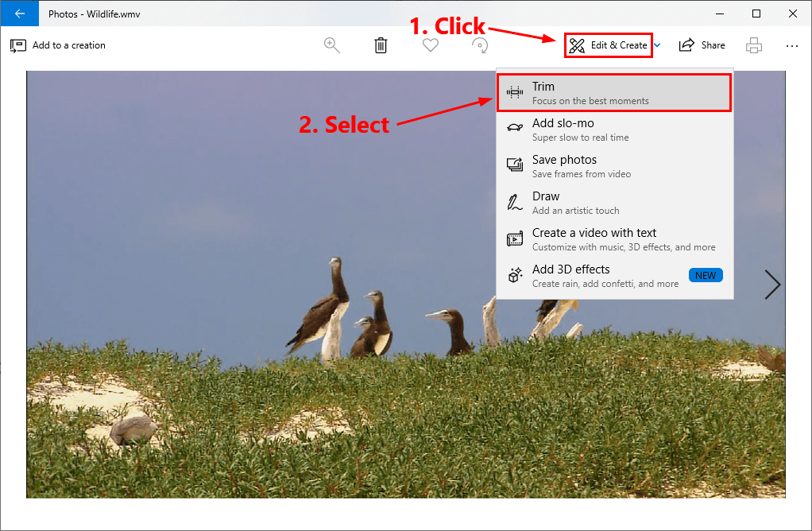Image resolution: width=812 pixels, height=531 pixels.
Task: Print using the printer icon
Action: pos(754,45)
